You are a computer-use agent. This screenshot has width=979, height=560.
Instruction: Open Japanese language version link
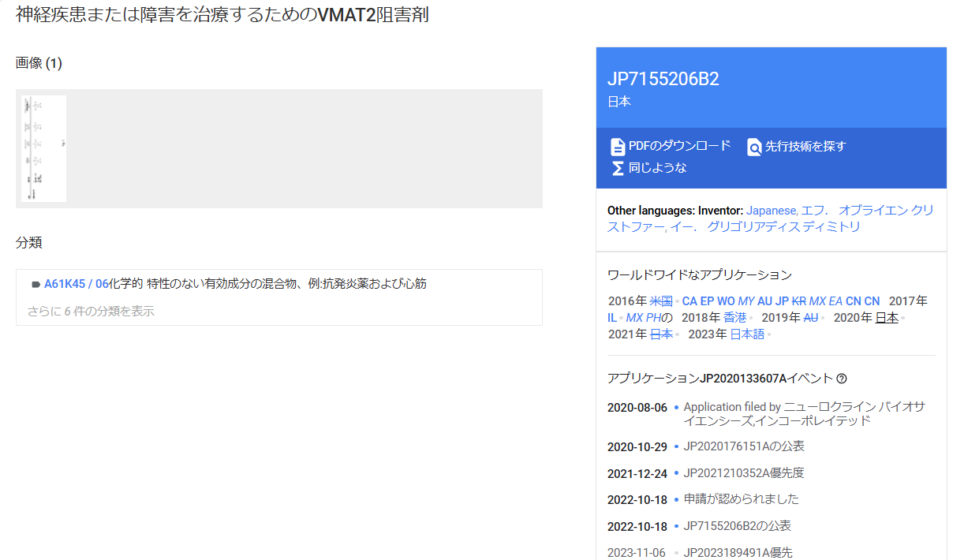pyautogui.click(x=772, y=211)
